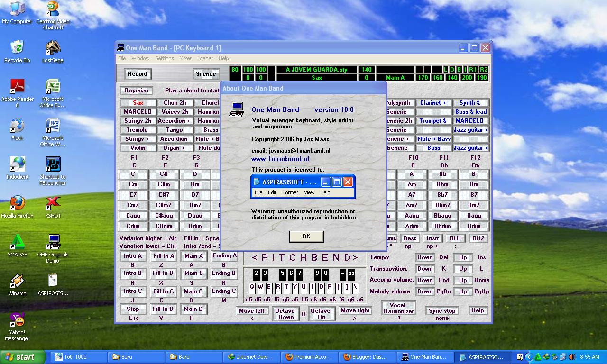This screenshot has width=607, height=364.
Task: Open the Mixer menu in One Man Band
Action: tap(185, 58)
